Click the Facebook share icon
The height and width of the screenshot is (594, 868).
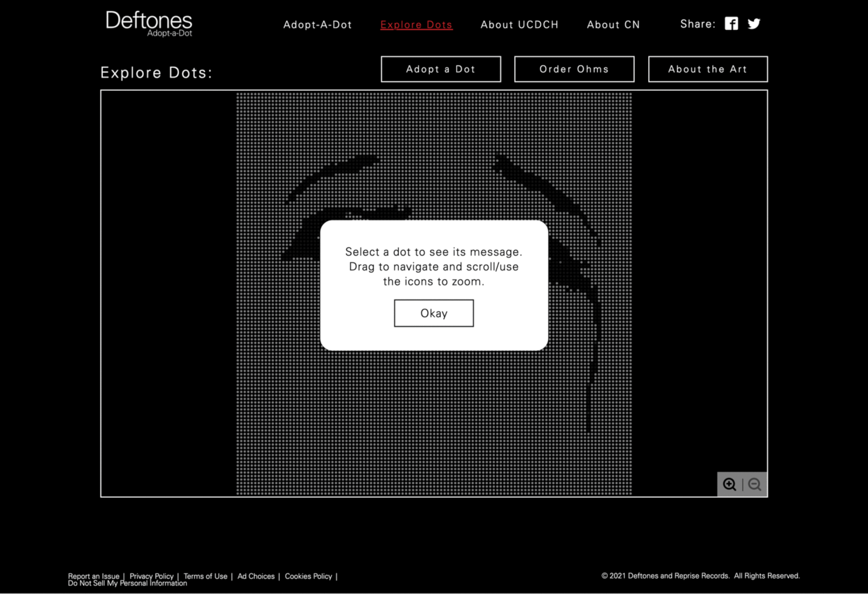pyautogui.click(x=731, y=23)
